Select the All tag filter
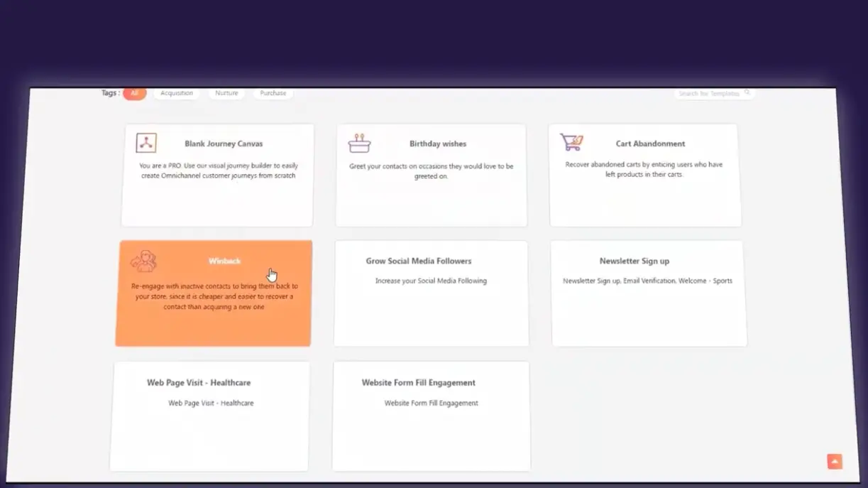 click(134, 93)
